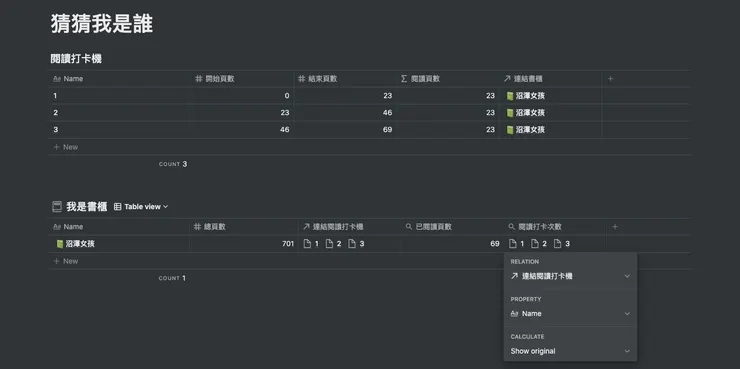This screenshot has width=740, height=369.
Task: Open 沼澤女孩 link in row 3
Action: [525, 130]
